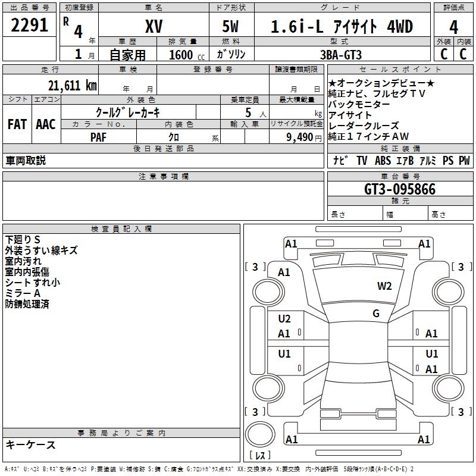Click the 検査員記入欄 header
Image resolution: width=476 pixels, height=476 pixels.
point(121,229)
